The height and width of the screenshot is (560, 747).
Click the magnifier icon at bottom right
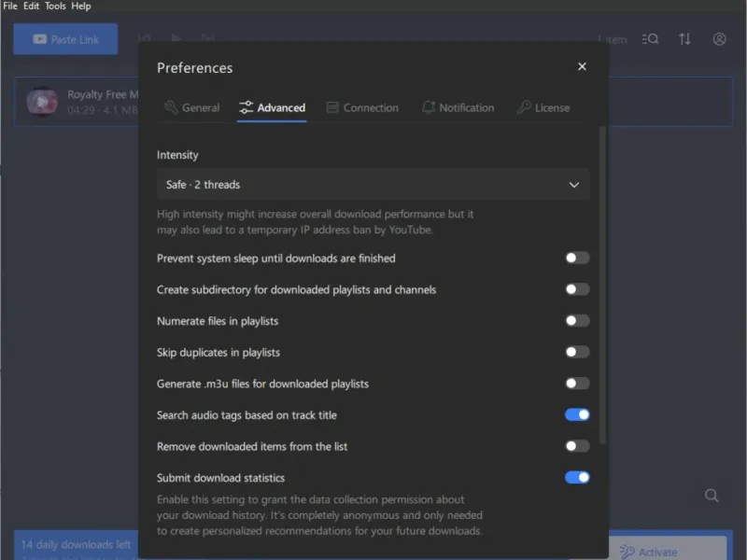tap(712, 496)
